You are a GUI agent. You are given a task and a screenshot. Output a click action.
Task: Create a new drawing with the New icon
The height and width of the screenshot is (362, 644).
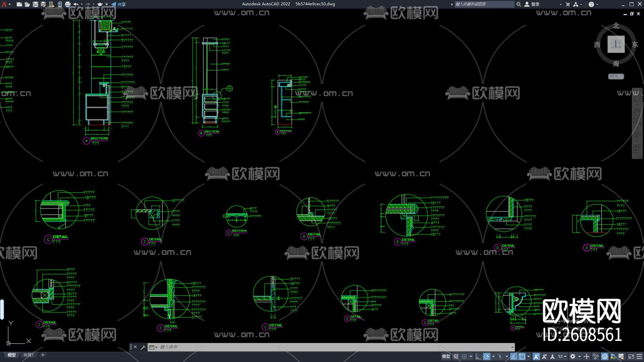click(x=19, y=4)
